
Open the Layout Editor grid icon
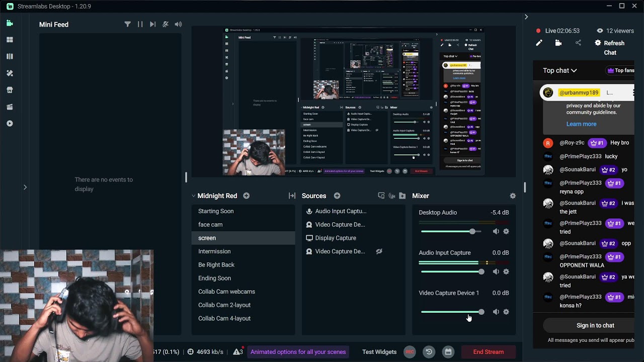click(10, 40)
